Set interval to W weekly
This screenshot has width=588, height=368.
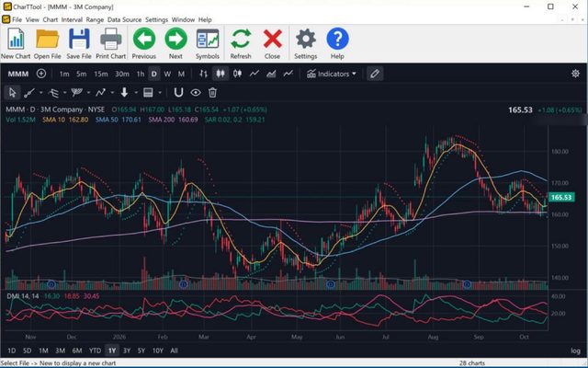[x=167, y=74]
